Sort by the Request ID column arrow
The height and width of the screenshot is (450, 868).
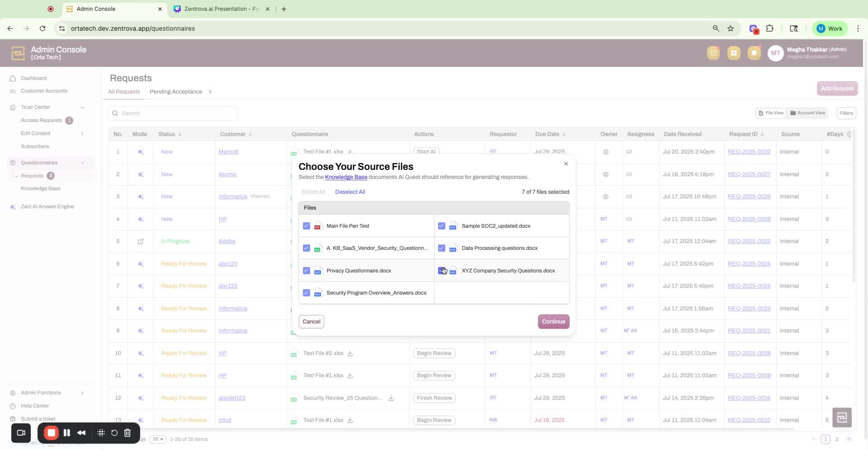tap(763, 134)
